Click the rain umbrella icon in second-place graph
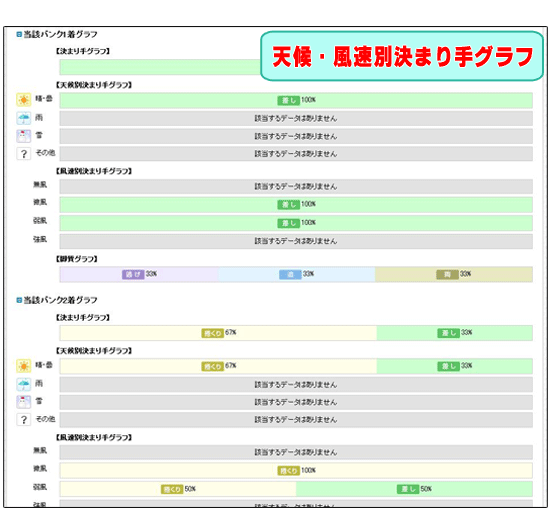The width and height of the screenshot is (550, 524). (x=24, y=384)
